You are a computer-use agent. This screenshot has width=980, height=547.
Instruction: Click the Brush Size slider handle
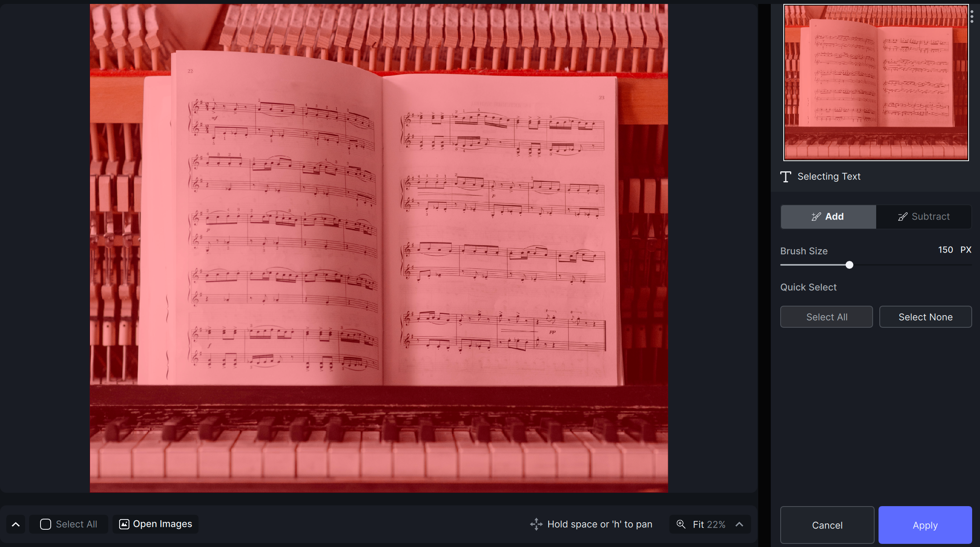(849, 265)
